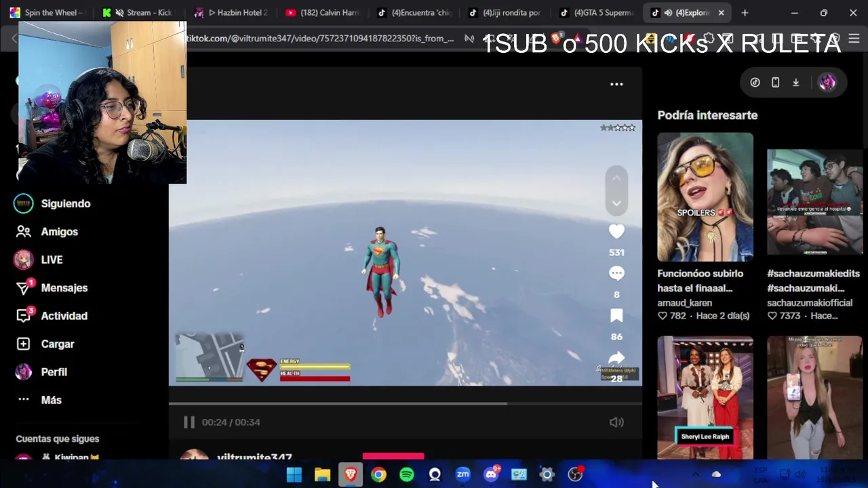
Task: Click the download desktop app icon
Action: tap(796, 83)
